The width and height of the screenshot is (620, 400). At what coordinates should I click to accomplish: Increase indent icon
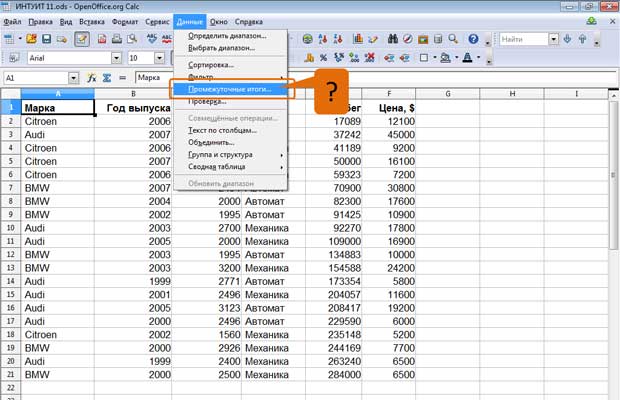(404, 58)
